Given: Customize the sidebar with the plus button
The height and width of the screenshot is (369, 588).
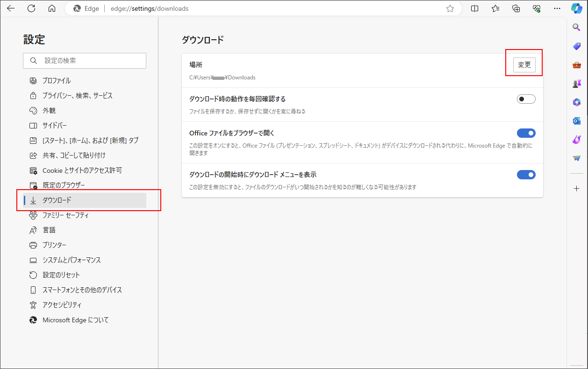Looking at the screenshot, I should (x=576, y=189).
